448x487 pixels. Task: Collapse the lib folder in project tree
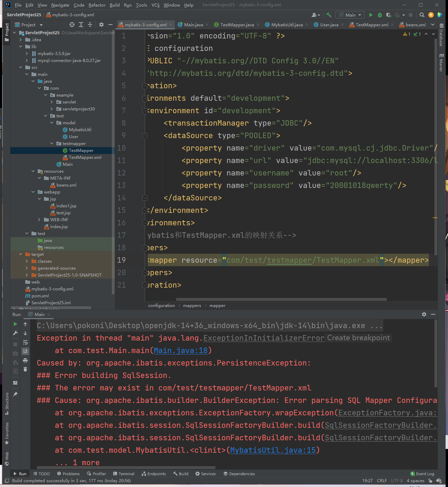point(21,46)
